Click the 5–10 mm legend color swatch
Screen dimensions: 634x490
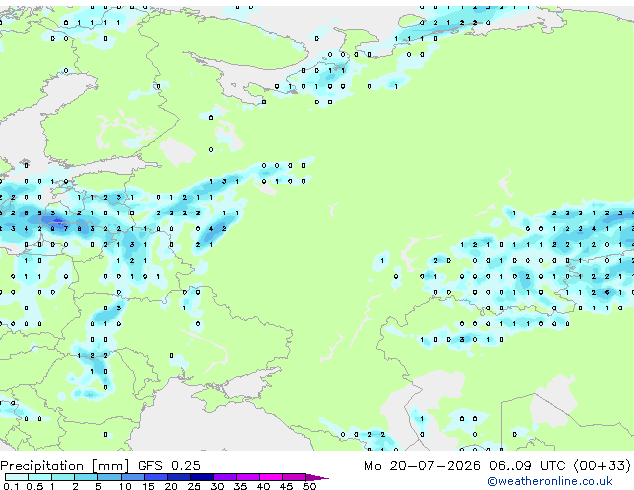coord(109,477)
